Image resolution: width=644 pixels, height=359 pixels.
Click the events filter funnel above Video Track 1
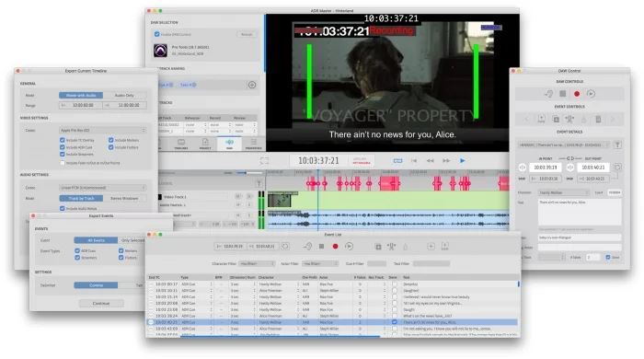click(259, 183)
